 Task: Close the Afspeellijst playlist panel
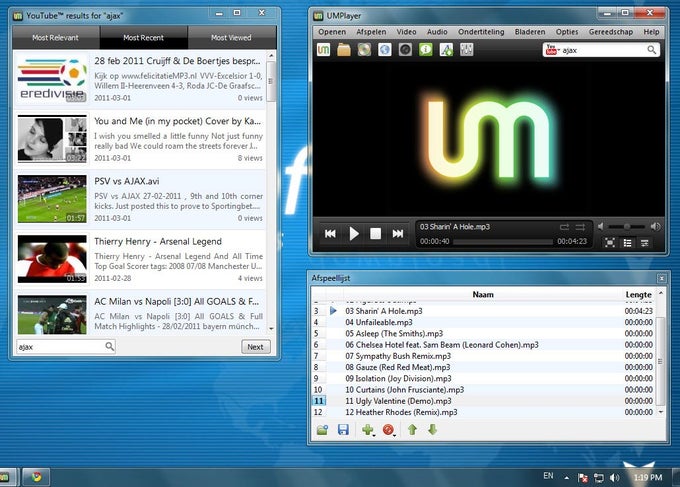click(x=661, y=278)
